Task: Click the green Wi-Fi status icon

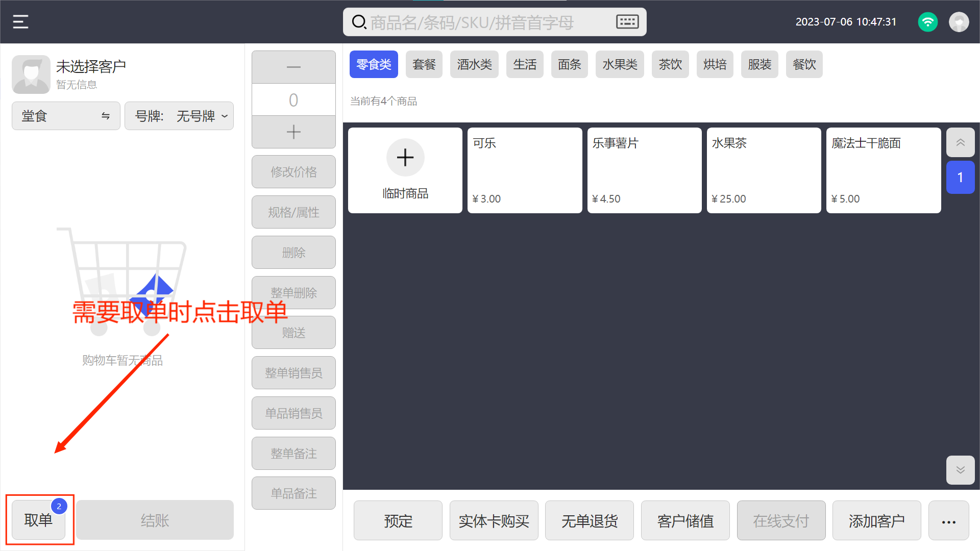Action: coord(927,22)
